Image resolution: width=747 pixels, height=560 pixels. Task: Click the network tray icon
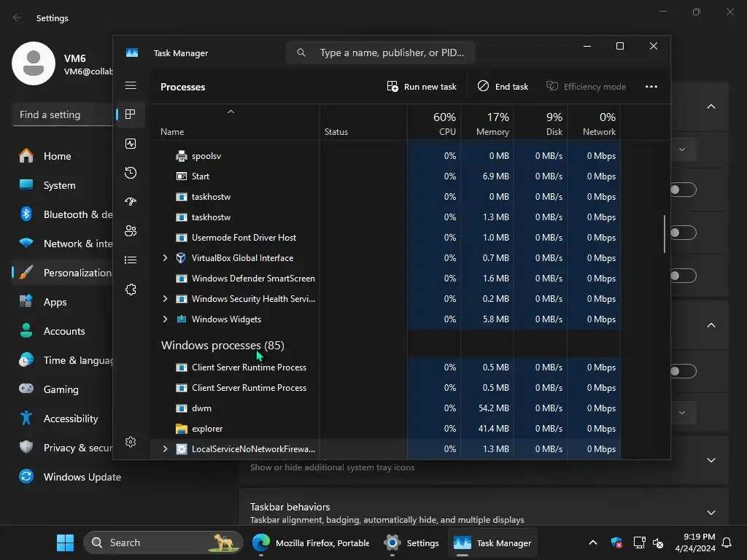[639, 542]
